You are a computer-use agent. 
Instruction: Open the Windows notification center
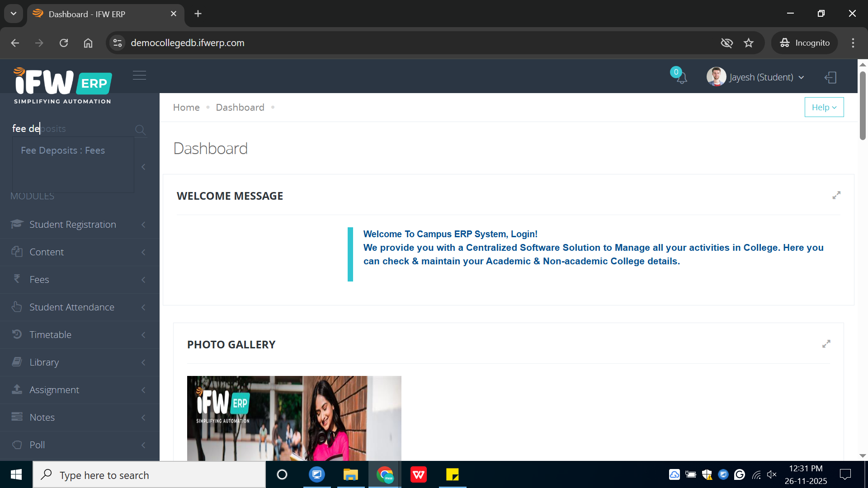coord(845,475)
